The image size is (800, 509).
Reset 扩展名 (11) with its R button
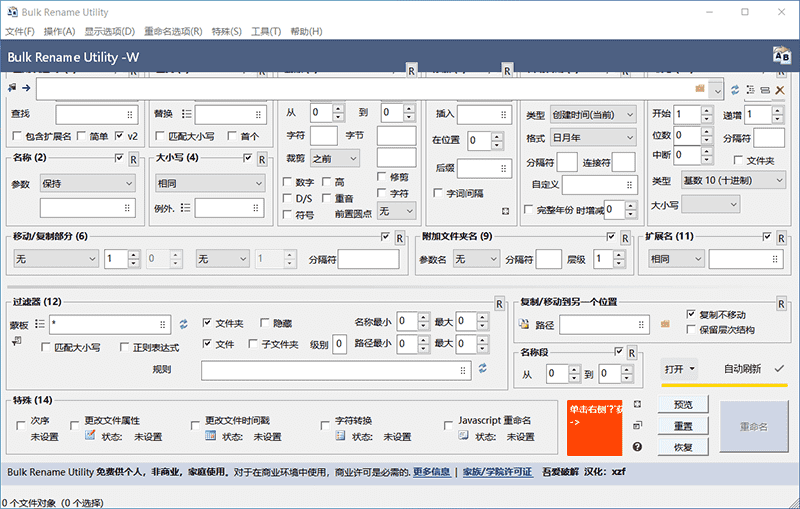click(x=781, y=238)
